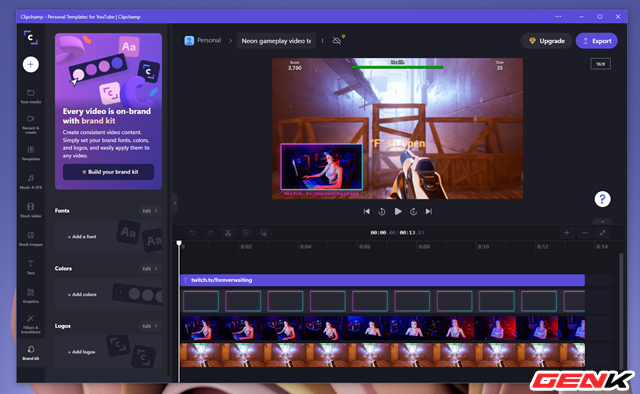Zoom out timeline with minus icon
Viewport: 640px width, 394px height.
584,233
